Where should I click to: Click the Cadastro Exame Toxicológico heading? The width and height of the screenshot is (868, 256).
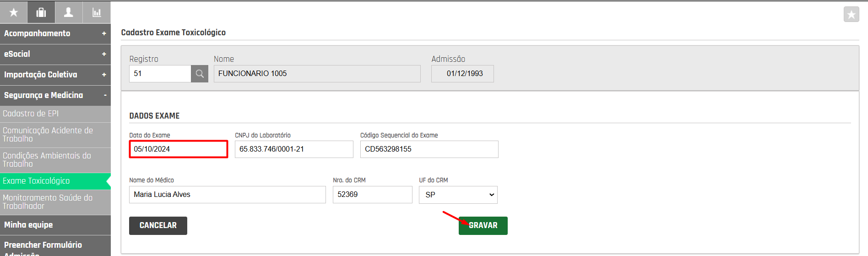pos(173,33)
